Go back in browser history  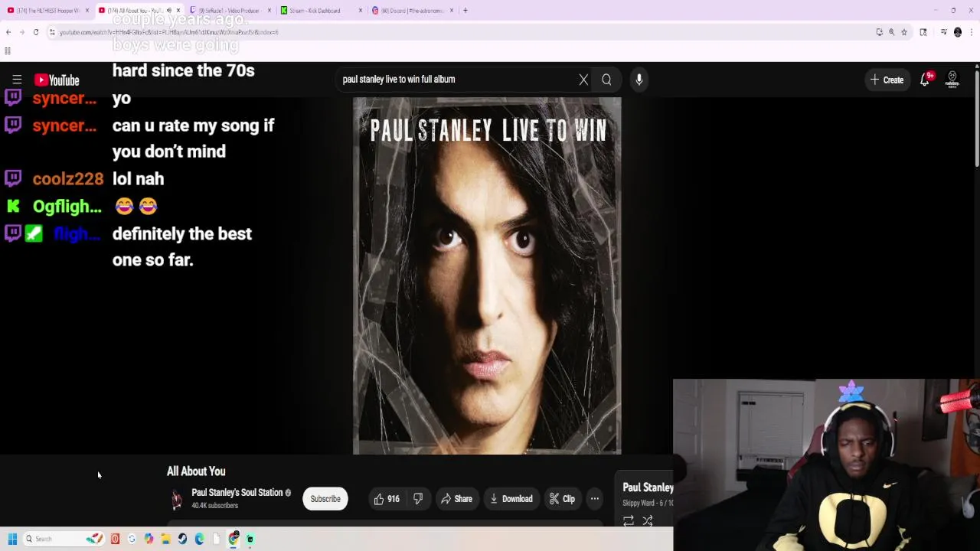coord(8,32)
